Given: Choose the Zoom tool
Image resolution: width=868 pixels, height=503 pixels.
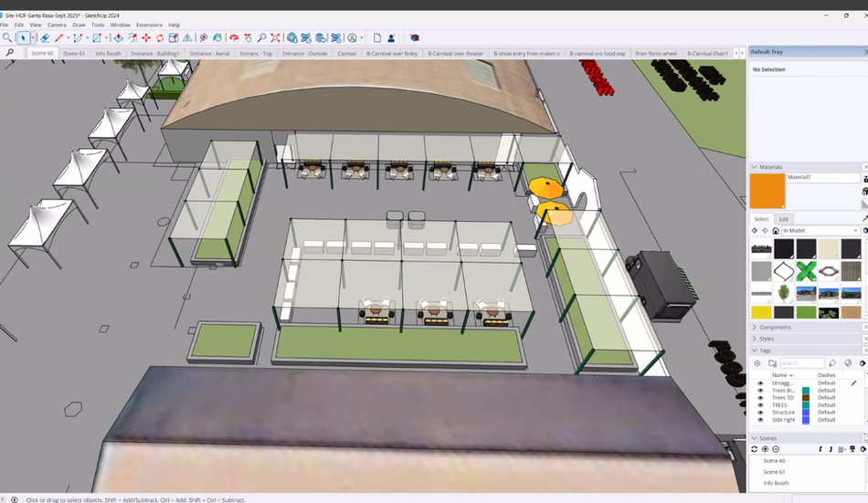Looking at the screenshot, I should [261, 37].
